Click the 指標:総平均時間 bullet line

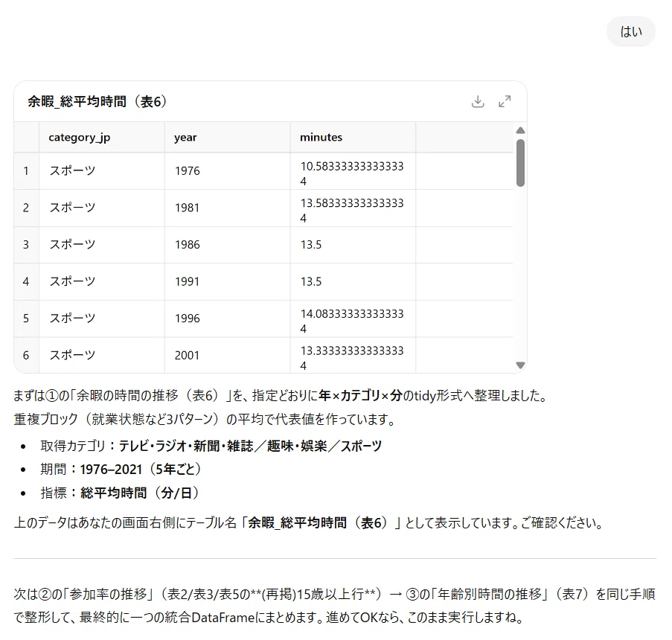120,493
